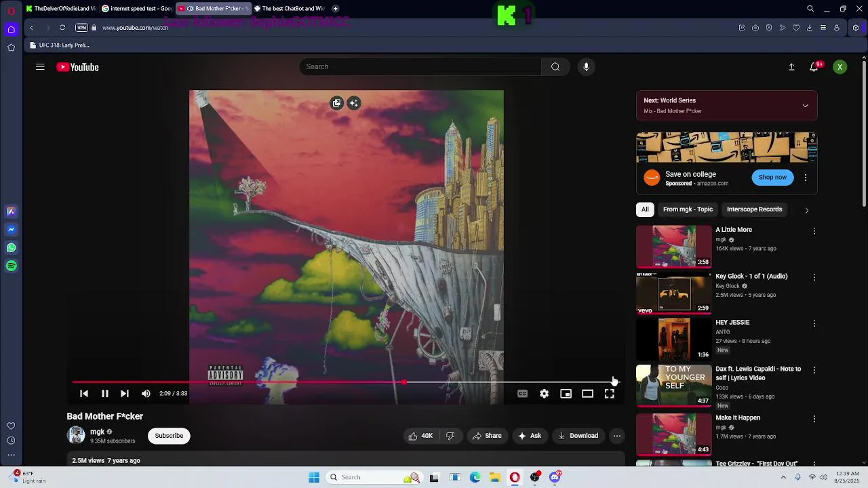This screenshot has width=868, height=488.
Task: Open YouTube notifications bell
Action: tap(814, 67)
